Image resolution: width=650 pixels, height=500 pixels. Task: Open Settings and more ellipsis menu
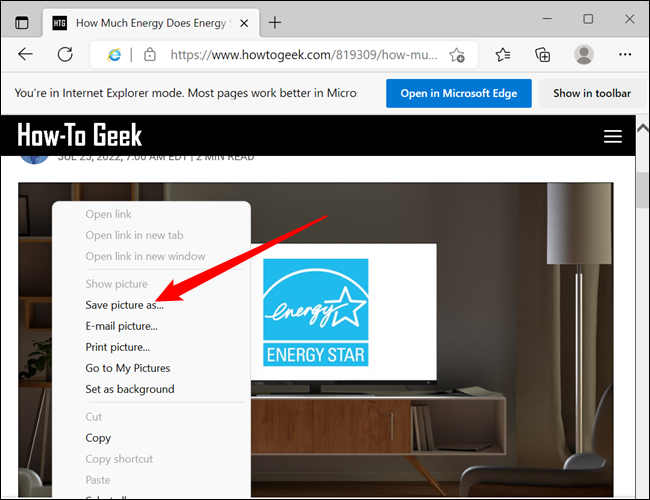pos(625,54)
